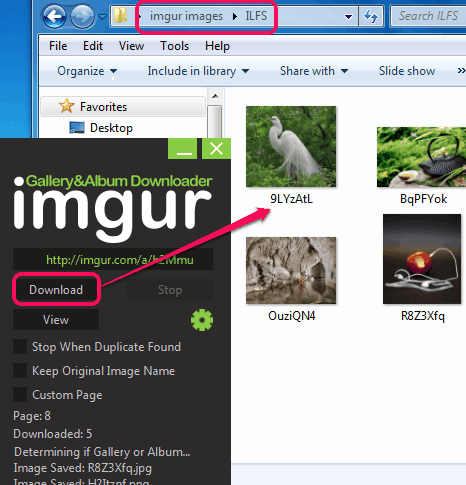Enable Keep Original Image Name
Image resolution: width=466 pixels, height=485 pixels.
[20, 371]
